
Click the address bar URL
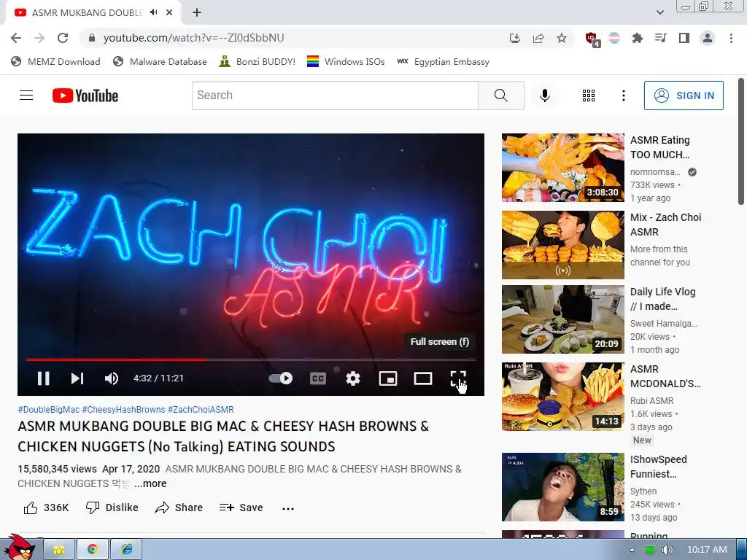pyautogui.click(x=193, y=38)
